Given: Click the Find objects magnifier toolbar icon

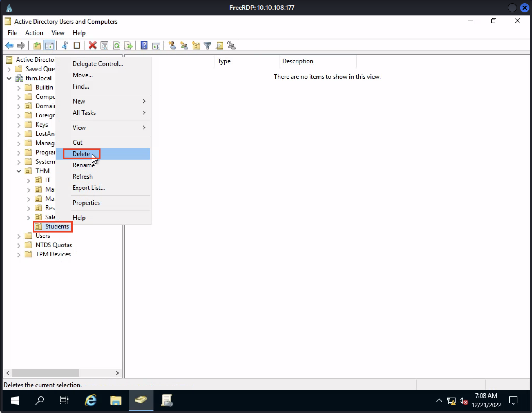Looking at the screenshot, I should (219, 45).
